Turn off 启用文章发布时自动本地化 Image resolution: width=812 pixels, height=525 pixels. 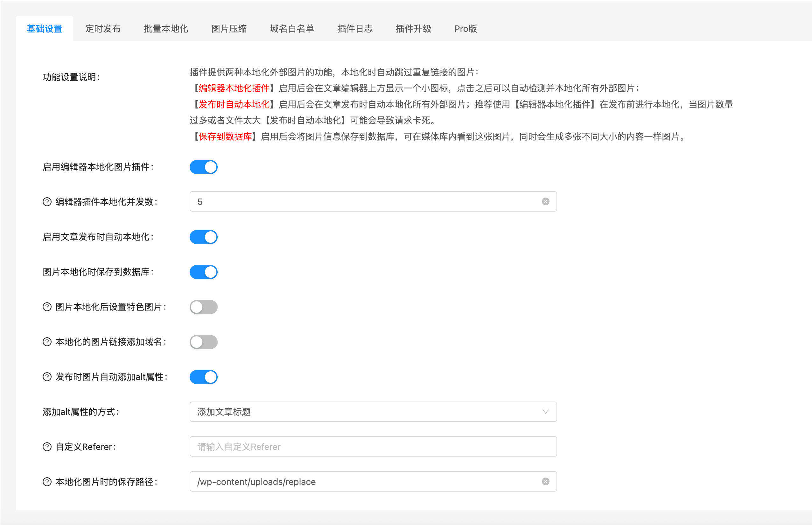point(204,237)
